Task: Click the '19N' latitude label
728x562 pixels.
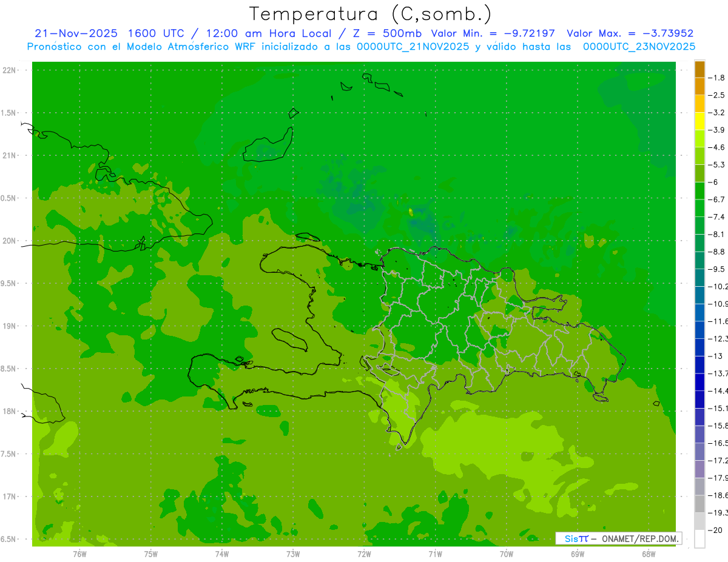Action: click(x=10, y=326)
